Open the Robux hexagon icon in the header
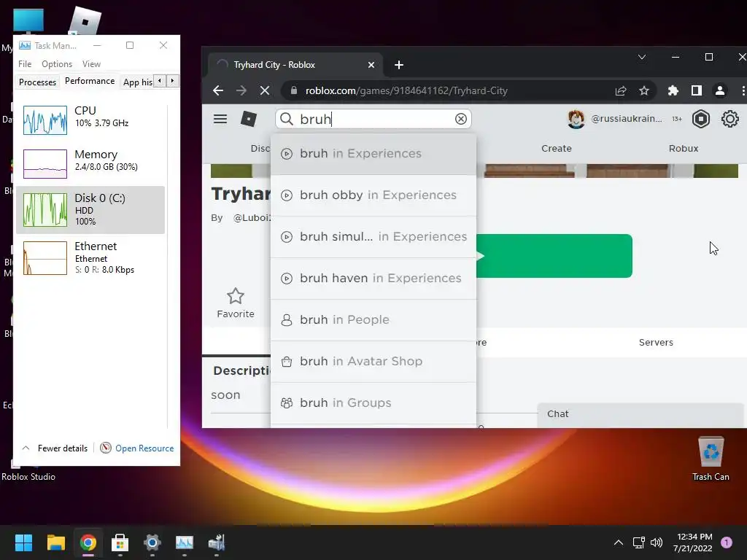 click(701, 119)
